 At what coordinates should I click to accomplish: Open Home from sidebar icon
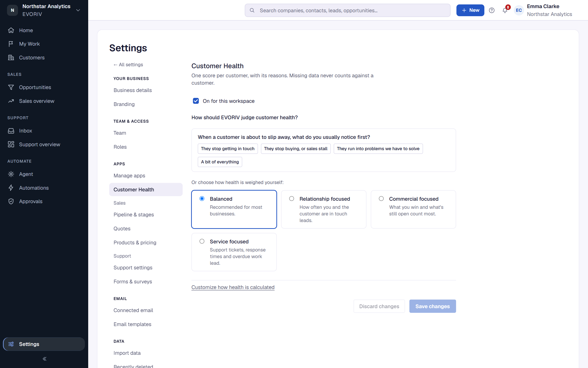(11, 30)
